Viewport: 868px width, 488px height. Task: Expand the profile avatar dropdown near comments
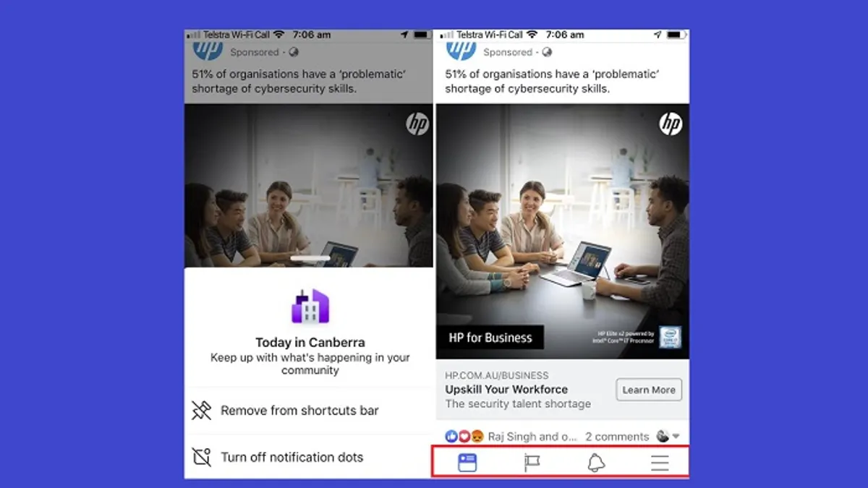(x=668, y=436)
